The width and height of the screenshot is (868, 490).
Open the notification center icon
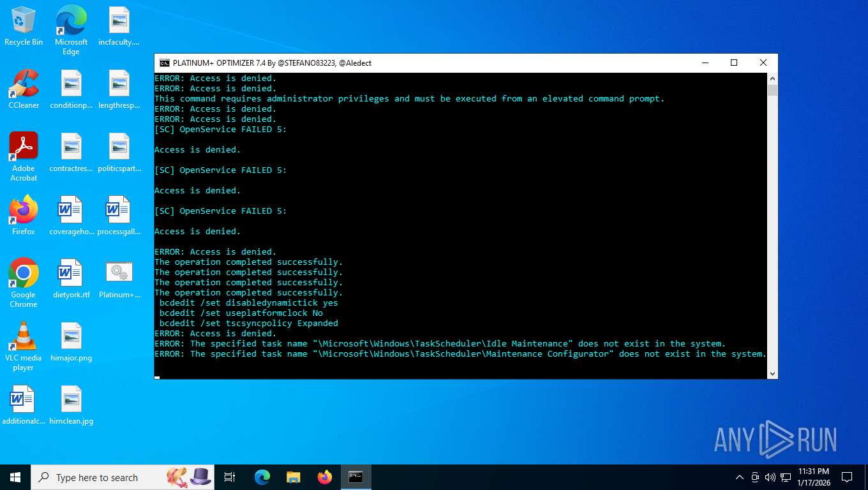tap(847, 477)
